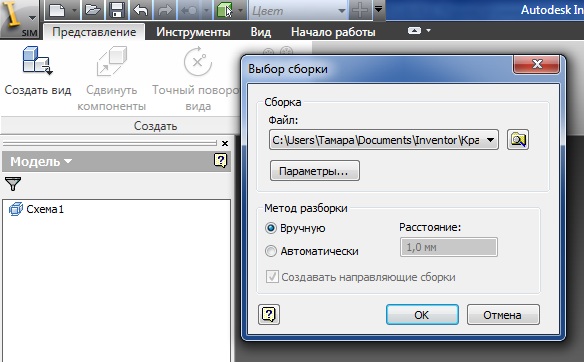Screen dimensions: 584x362
Task: Create a new file from quick access toolbar
Action: 57,10
